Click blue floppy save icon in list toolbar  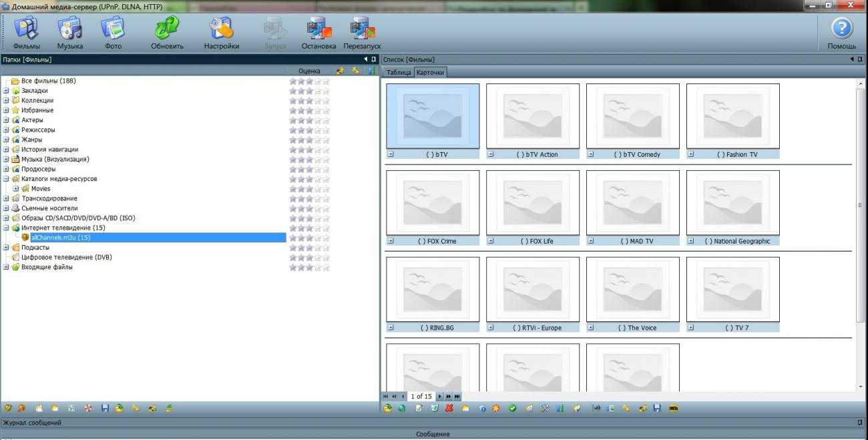tap(656, 408)
